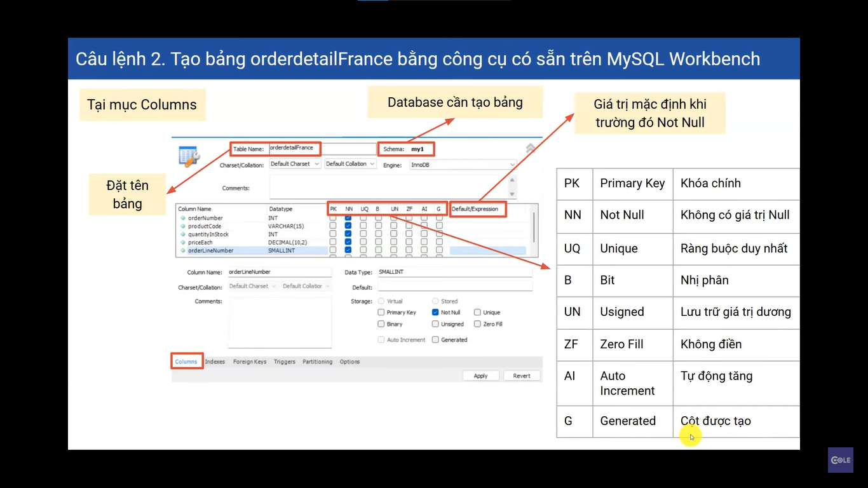The image size is (868, 488).
Task: Toggle the Auto Increment checkbox
Action: coord(381,340)
